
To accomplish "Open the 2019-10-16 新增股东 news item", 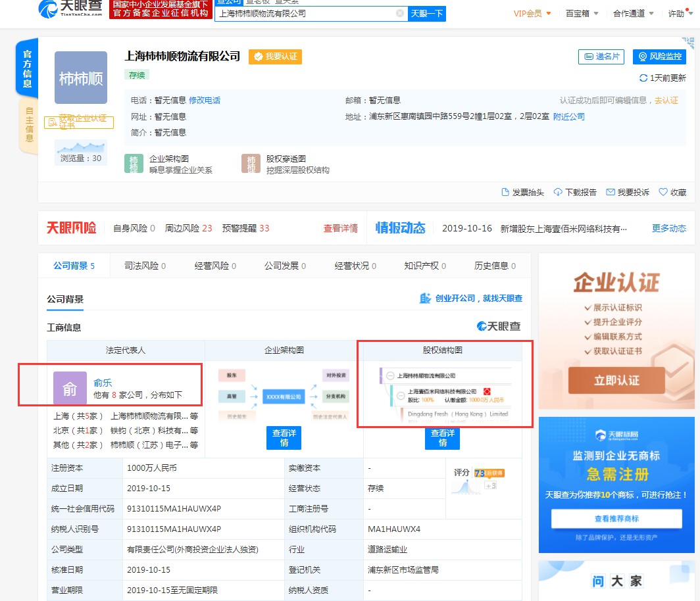I will [534, 228].
